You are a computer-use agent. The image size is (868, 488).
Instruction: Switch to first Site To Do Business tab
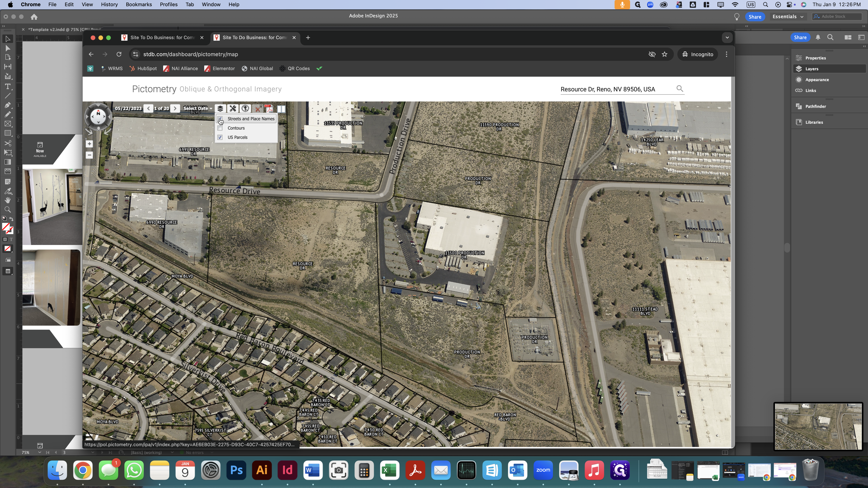[163, 37]
